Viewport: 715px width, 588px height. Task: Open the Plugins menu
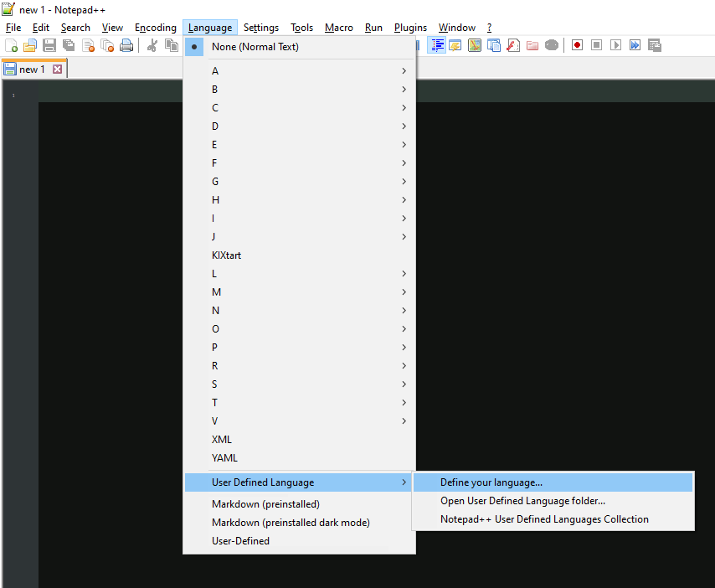click(x=410, y=28)
